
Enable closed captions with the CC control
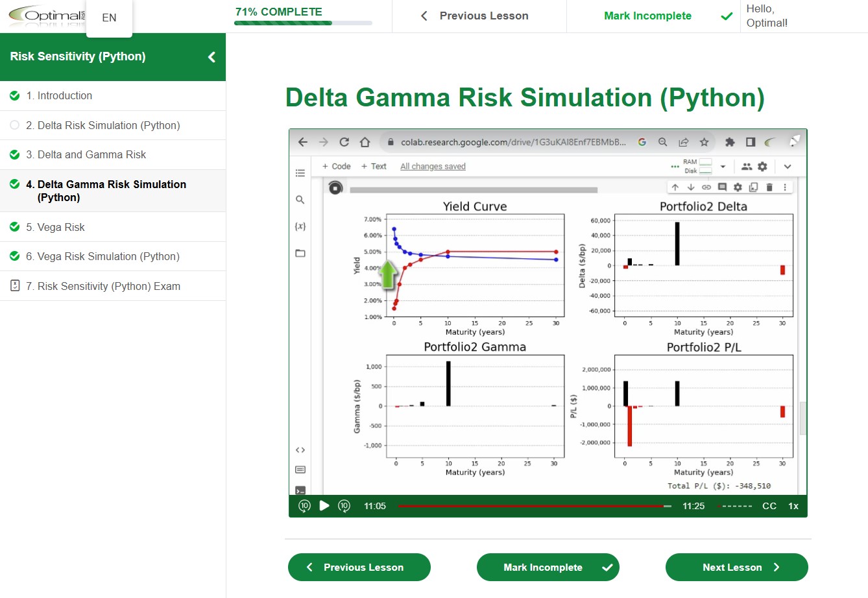pos(769,506)
